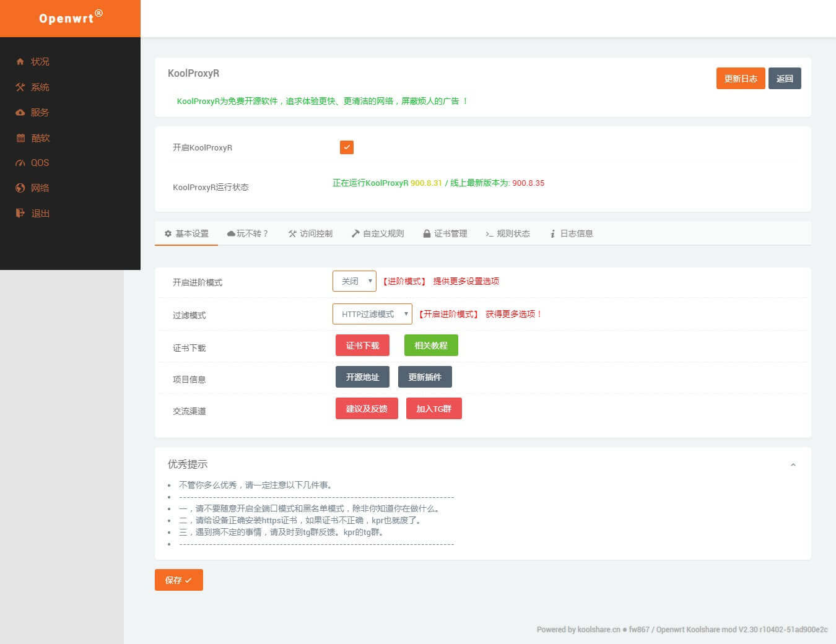Click the logout icon beside 退出
836x644 pixels.
(20, 213)
